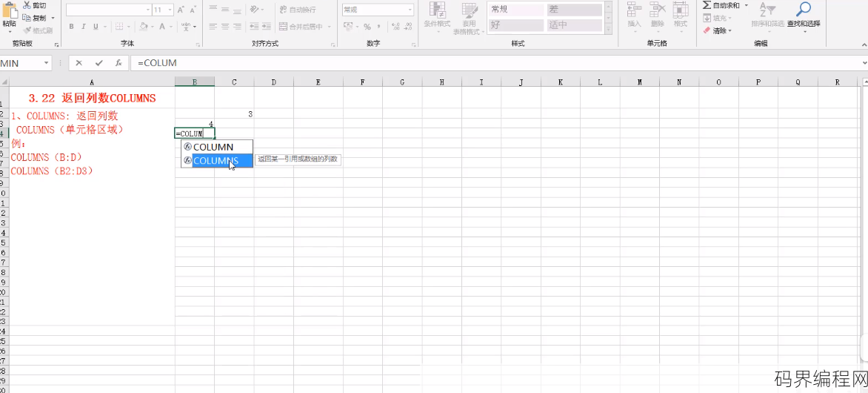The width and height of the screenshot is (868, 393).
Task: Open the Merge and Center dropdown arrow
Action: coord(330,27)
